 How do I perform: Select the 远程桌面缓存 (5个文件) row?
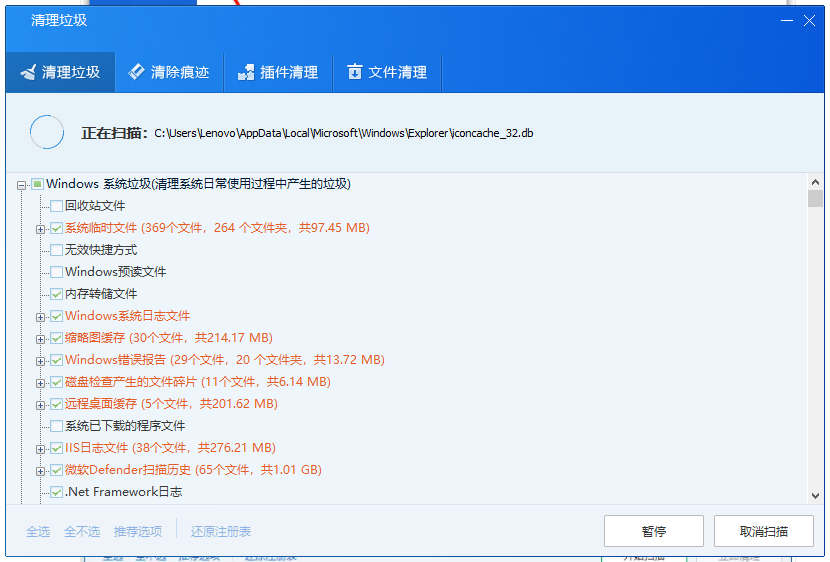[172, 404]
